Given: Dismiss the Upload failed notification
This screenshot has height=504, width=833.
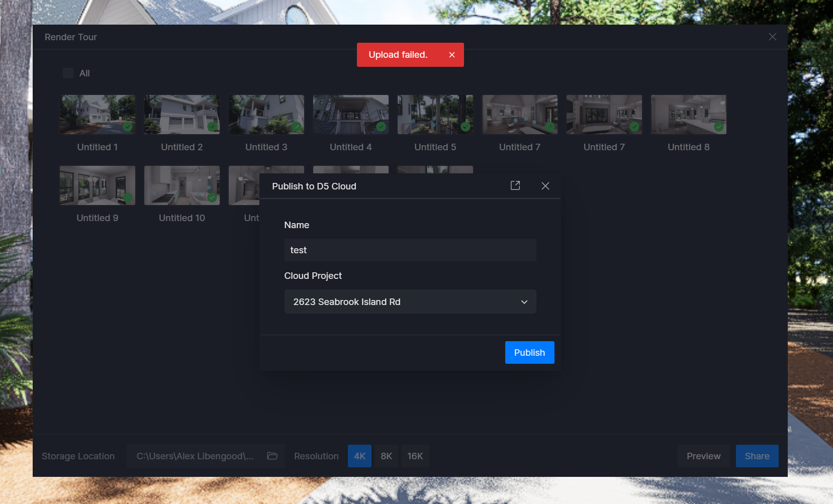Looking at the screenshot, I should point(451,55).
